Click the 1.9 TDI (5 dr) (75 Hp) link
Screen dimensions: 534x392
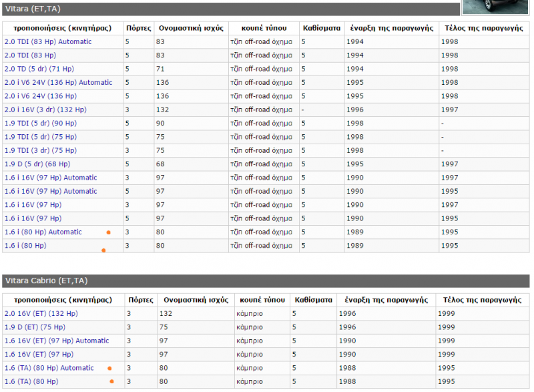pyautogui.click(x=41, y=138)
